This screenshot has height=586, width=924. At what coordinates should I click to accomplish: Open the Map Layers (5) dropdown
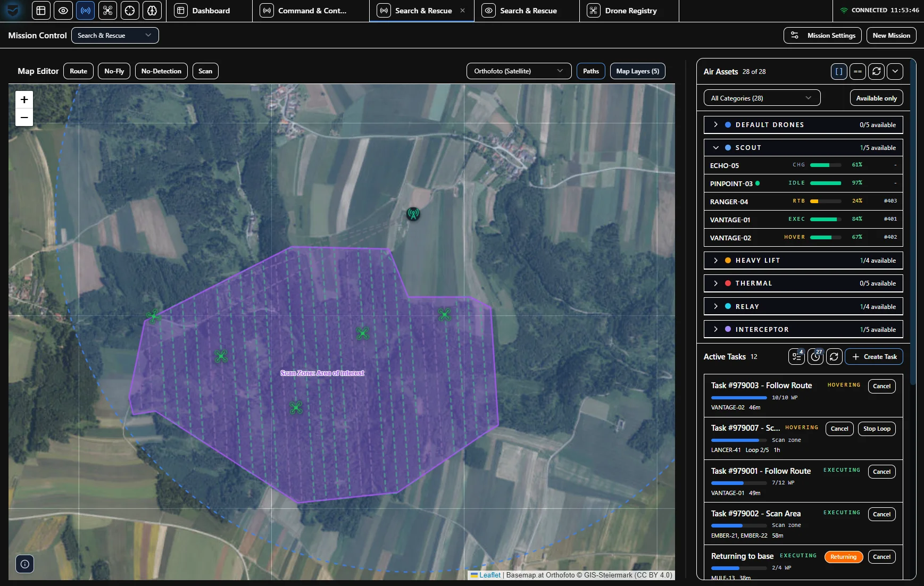tap(638, 71)
